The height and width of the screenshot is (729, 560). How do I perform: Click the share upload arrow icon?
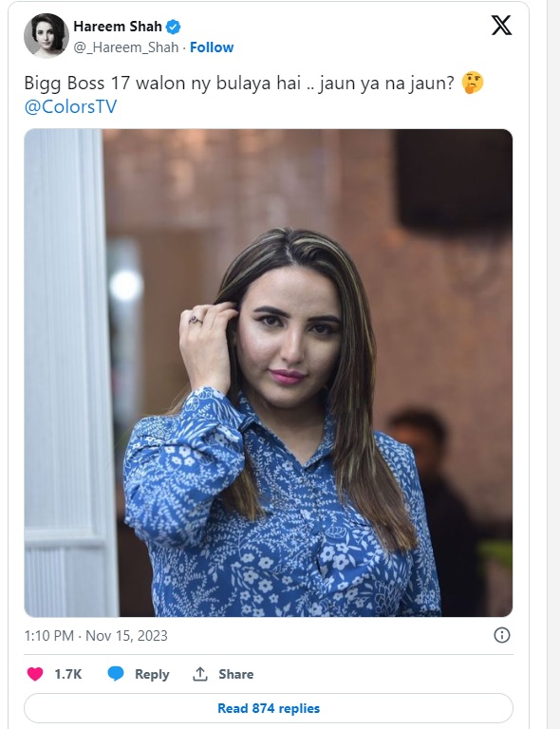[x=200, y=674]
